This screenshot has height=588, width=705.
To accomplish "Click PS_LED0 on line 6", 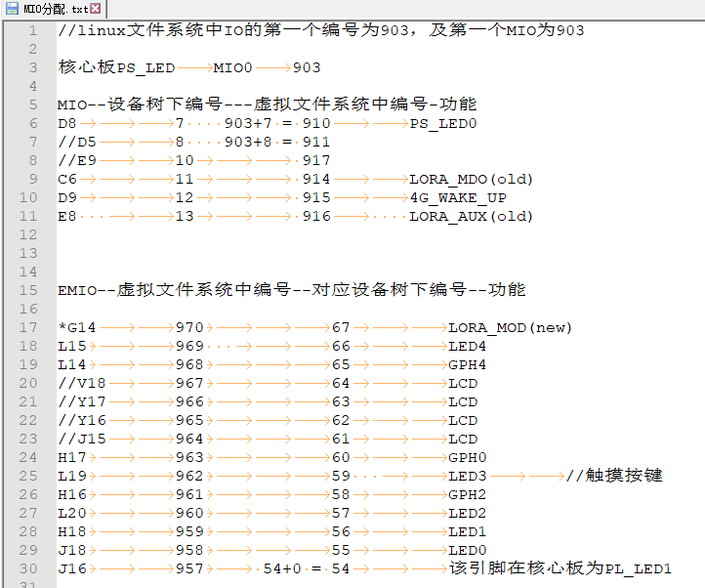I will click(x=443, y=124).
